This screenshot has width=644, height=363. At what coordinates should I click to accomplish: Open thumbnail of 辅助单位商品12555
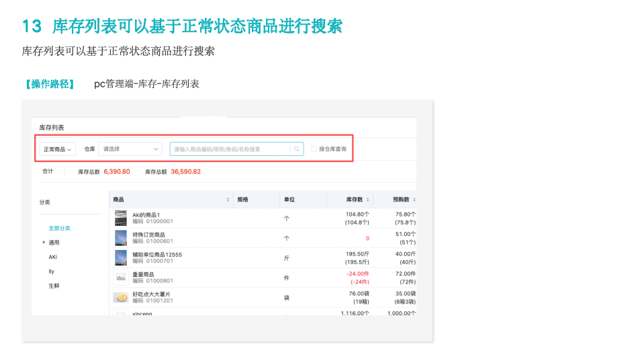pyautogui.click(x=121, y=257)
